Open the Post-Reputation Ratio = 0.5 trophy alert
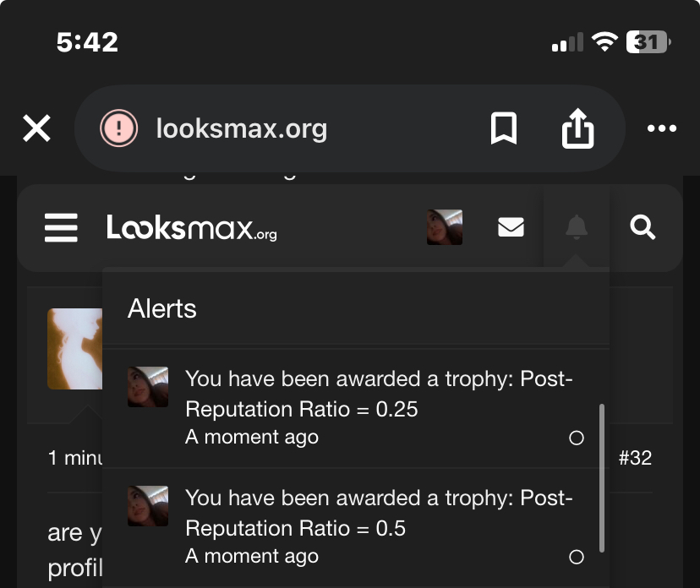The width and height of the screenshot is (700, 588). (x=379, y=514)
